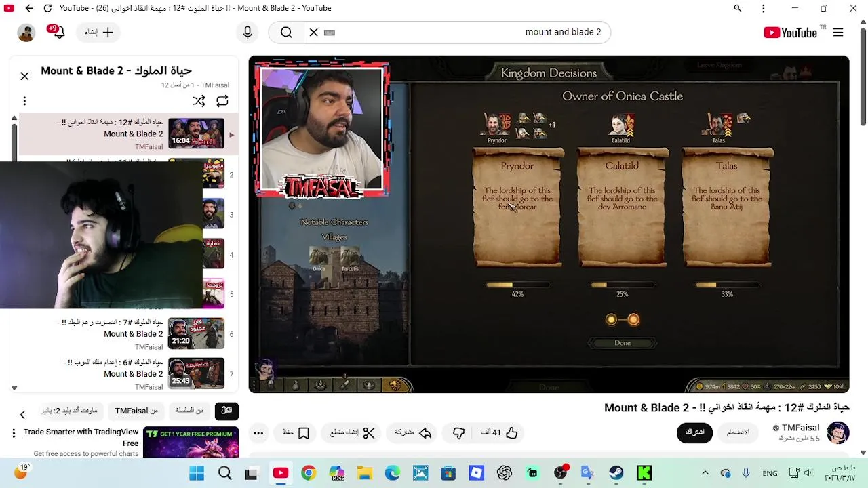Image resolution: width=868 pixels, height=488 pixels.
Task: Select the 'الكل' filter chip
Action: (x=226, y=411)
